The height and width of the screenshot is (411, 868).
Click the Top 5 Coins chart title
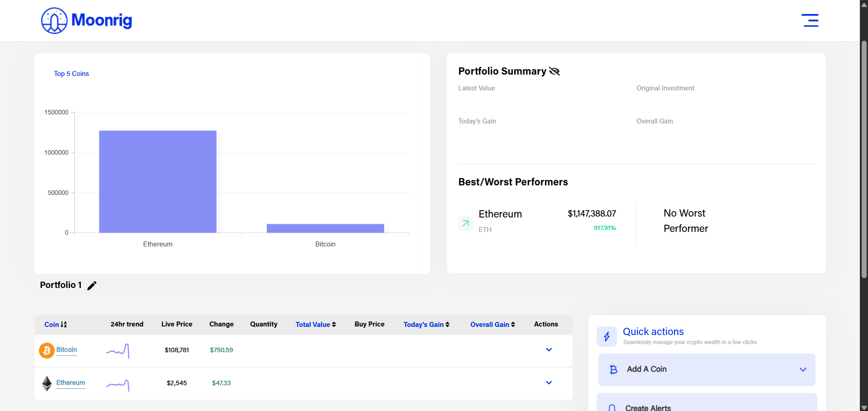[x=71, y=74]
